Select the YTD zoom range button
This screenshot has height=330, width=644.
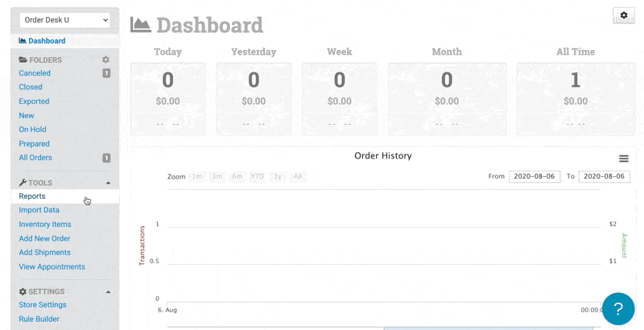point(258,176)
